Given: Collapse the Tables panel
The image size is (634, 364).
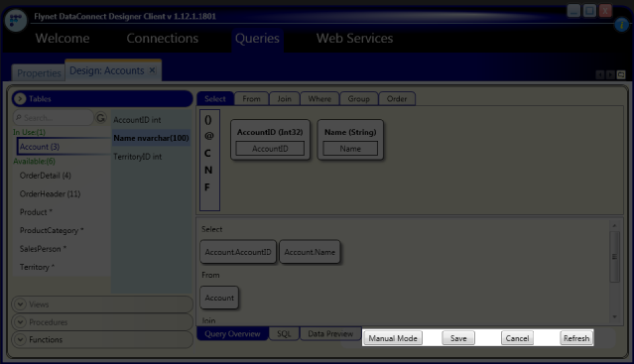Looking at the screenshot, I should point(20,98).
